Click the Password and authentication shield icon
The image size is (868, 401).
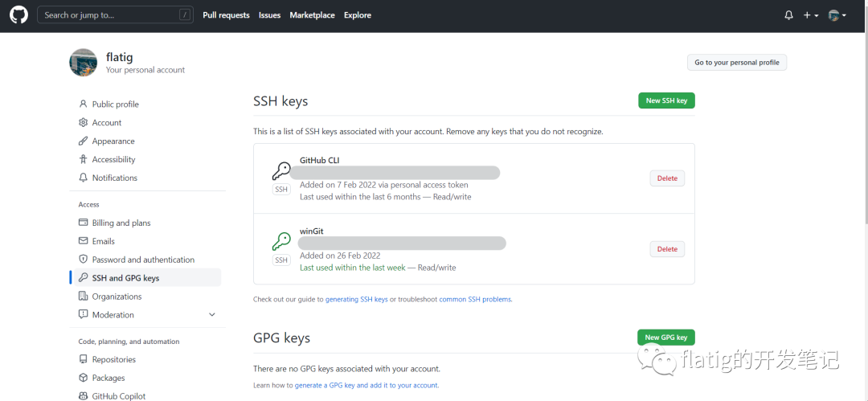(x=84, y=260)
